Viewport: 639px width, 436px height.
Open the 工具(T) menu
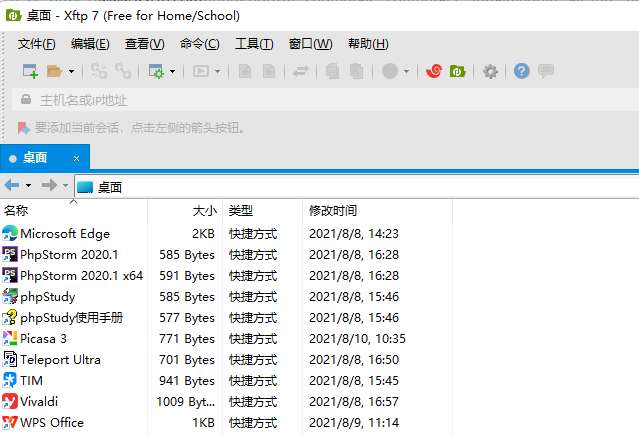point(254,44)
